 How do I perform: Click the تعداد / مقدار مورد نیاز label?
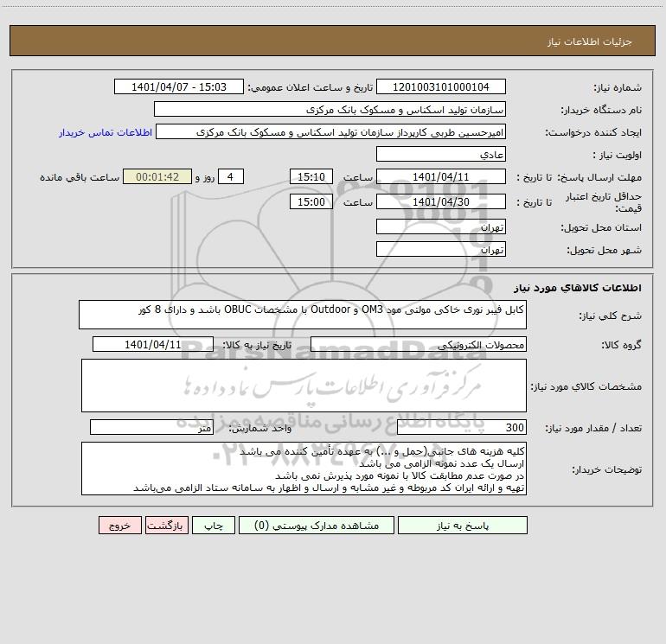pyautogui.click(x=593, y=428)
